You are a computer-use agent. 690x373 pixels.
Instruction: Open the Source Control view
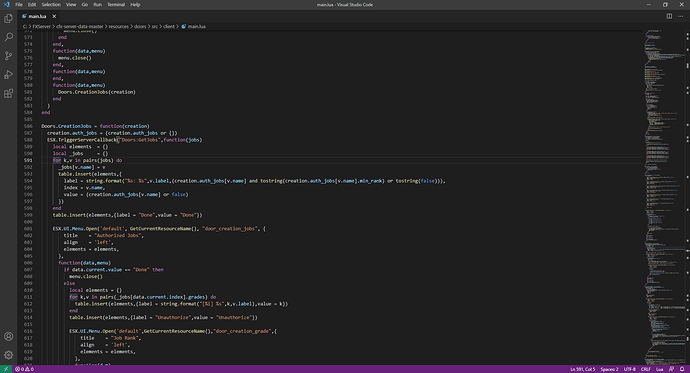tap(8, 56)
